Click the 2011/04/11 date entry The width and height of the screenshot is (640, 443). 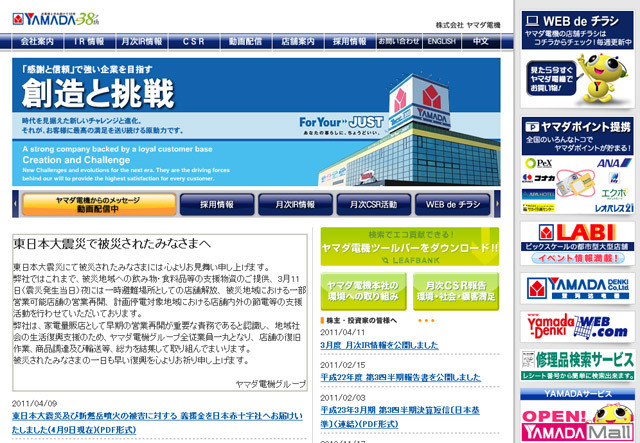click(x=342, y=332)
